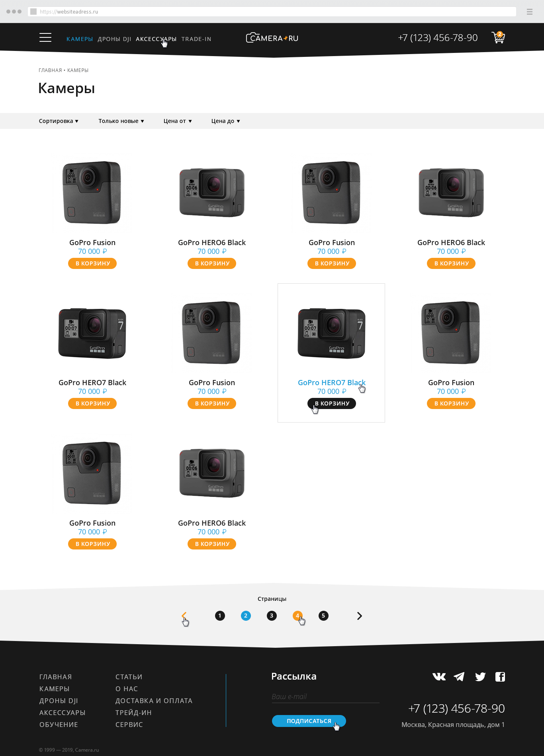Viewport: 544px width, 756px height.
Task: Click ГЛАВНАЯ in the breadcrumb
Action: 50,70
